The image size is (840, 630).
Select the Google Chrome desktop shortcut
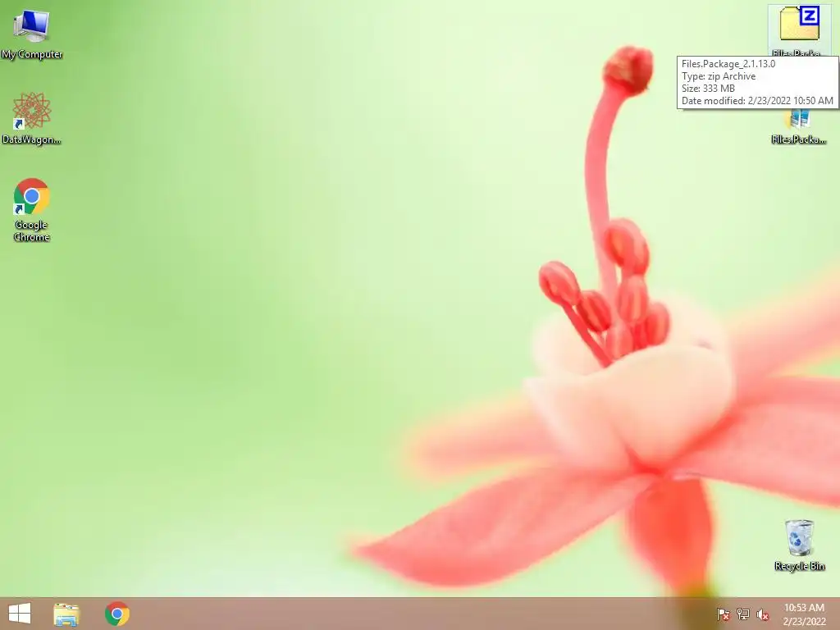[x=32, y=209]
